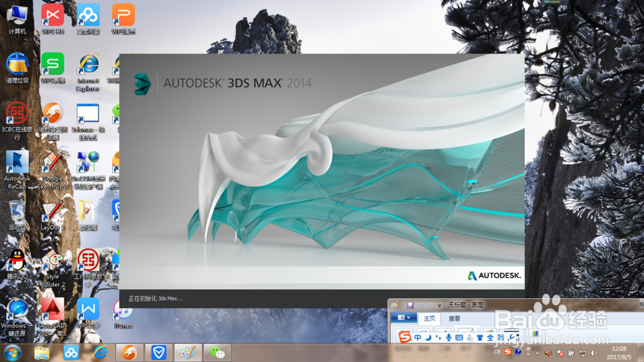Open the iTunes desktop shortcut
This screenshot has width=644, height=362.
coord(123,314)
